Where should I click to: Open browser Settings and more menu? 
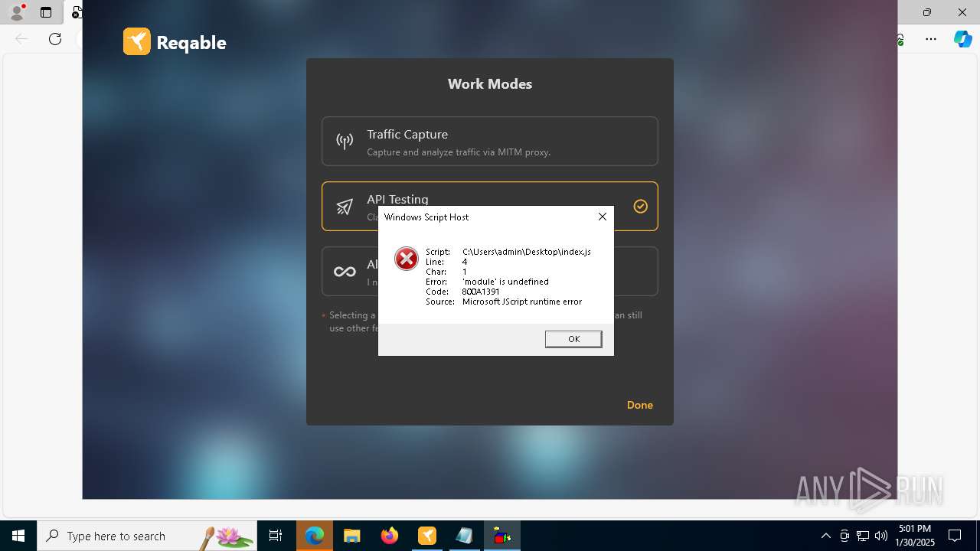pyautogui.click(x=931, y=39)
